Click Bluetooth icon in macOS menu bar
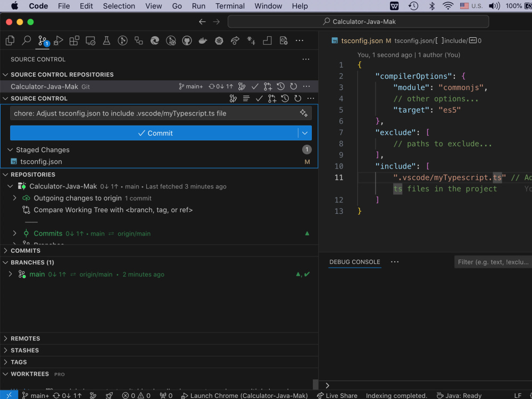This screenshot has height=399, width=532. [431, 6]
